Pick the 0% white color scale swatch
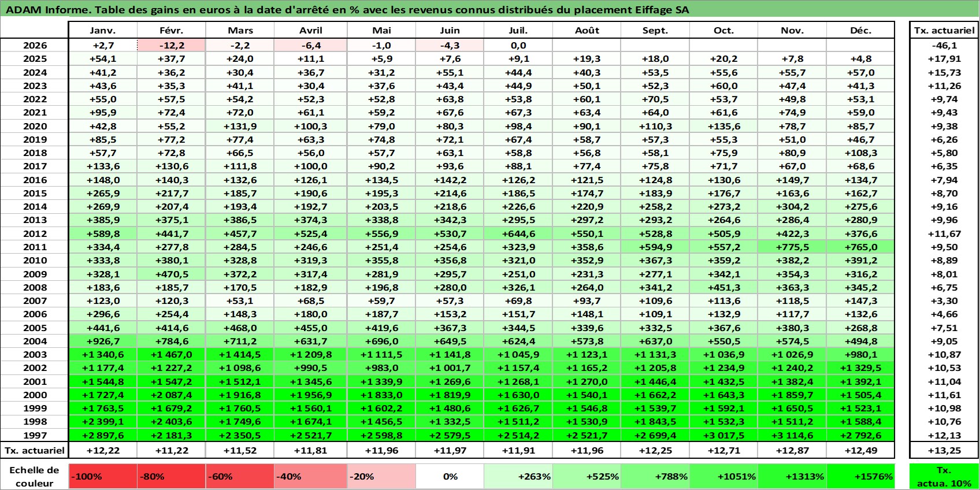The image size is (980, 490). 450,477
